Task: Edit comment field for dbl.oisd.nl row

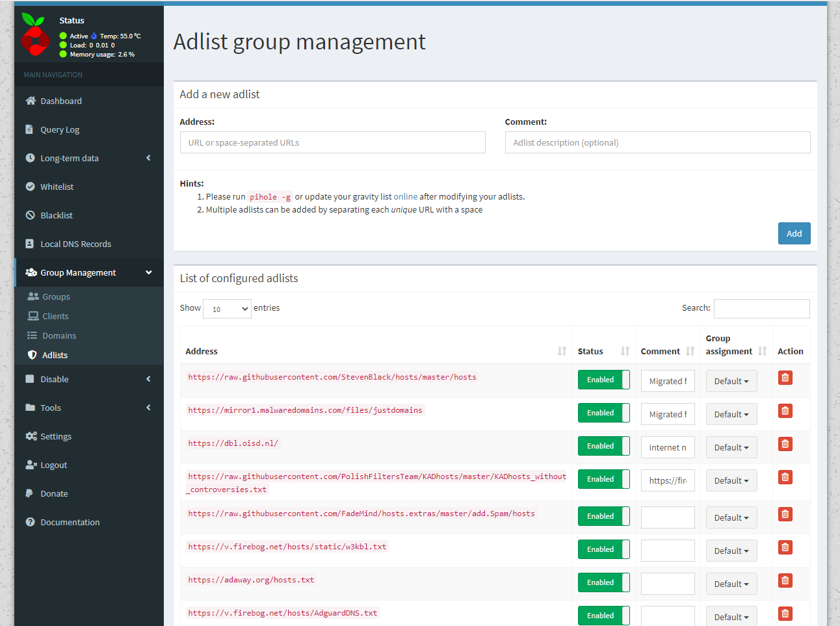Action: 668,448
